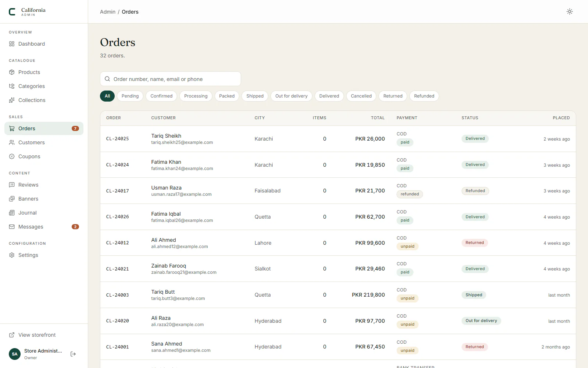Viewport: 588px width, 368px height.
Task: Filter orders by Packed status
Action: 227,96
